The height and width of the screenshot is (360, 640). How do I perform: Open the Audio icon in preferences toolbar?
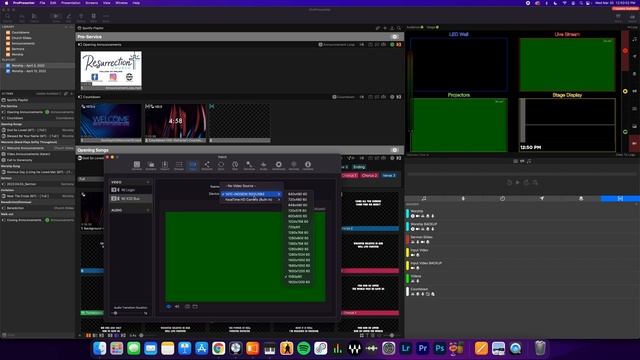click(x=264, y=165)
